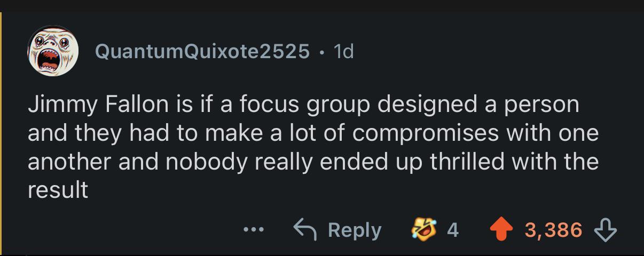Viewport: 644px width, 256px height.
Task: Click the words Jimmy Fallon in the comment
Action: point(95,105)
